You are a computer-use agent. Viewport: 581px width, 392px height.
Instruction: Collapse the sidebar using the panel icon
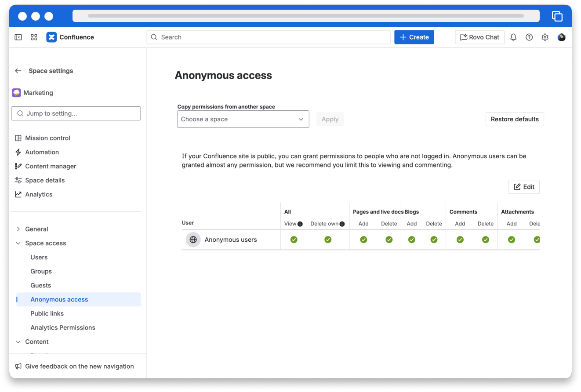pyautogui.click(x=18, y=37)
